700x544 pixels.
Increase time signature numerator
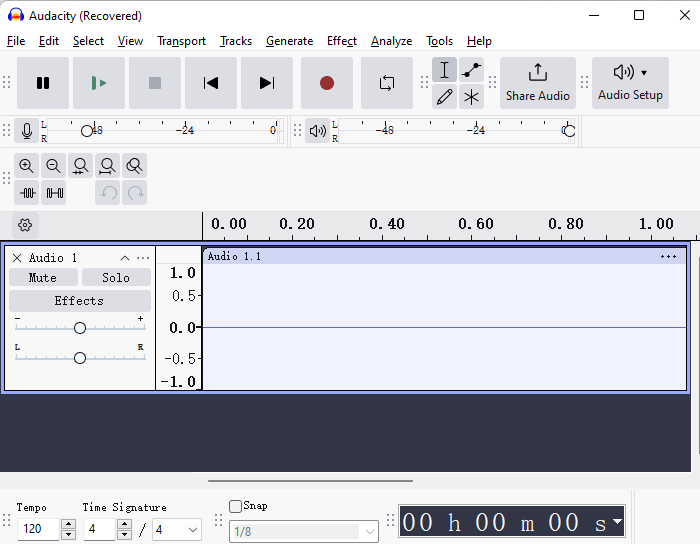coord(125,524)
